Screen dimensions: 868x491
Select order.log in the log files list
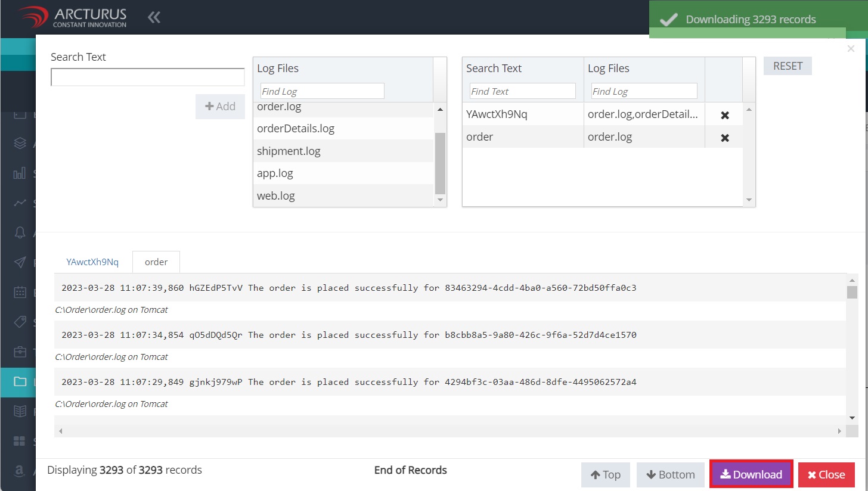point(343,109)
